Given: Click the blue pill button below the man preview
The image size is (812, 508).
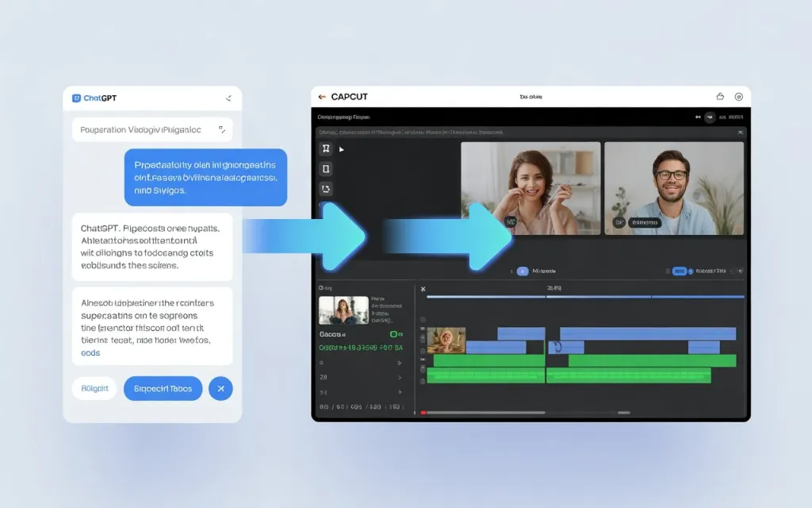Looking at the screenshot, I should click(679, 271).
